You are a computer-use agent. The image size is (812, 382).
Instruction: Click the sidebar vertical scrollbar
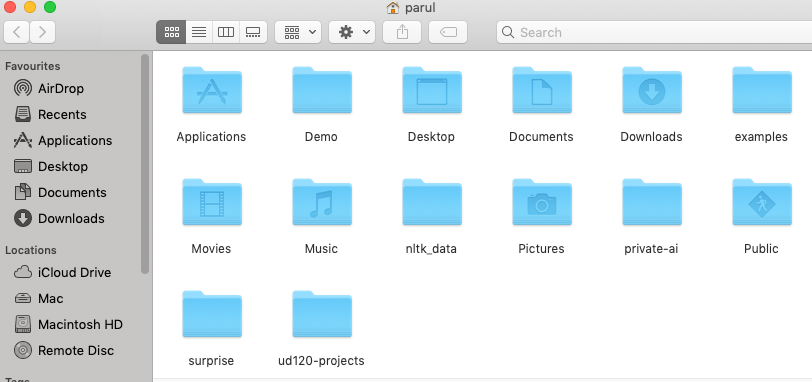tap(145, 164)
